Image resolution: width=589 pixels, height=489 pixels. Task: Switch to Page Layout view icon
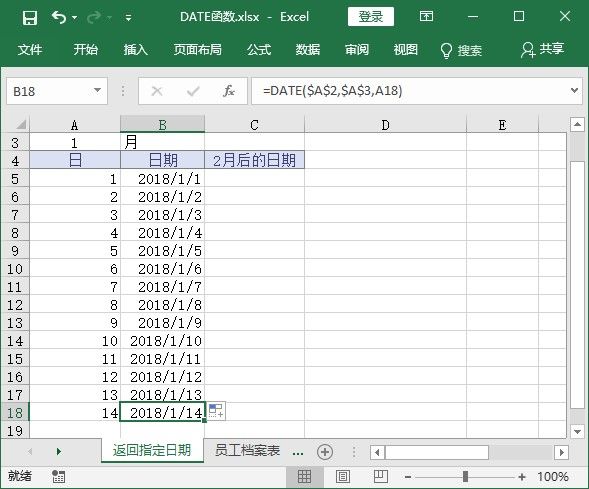[x=343, y=477]
